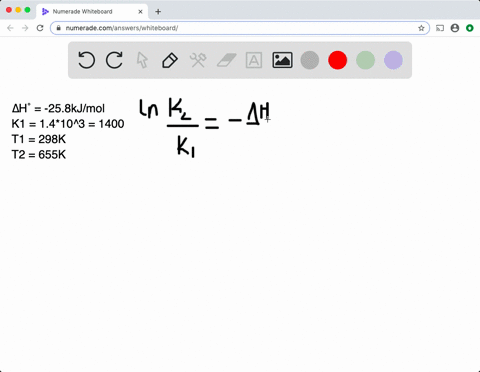This screenshot has width=480, height=372.
Task: Click the T2 = 655K text
Action: (39, 154)
